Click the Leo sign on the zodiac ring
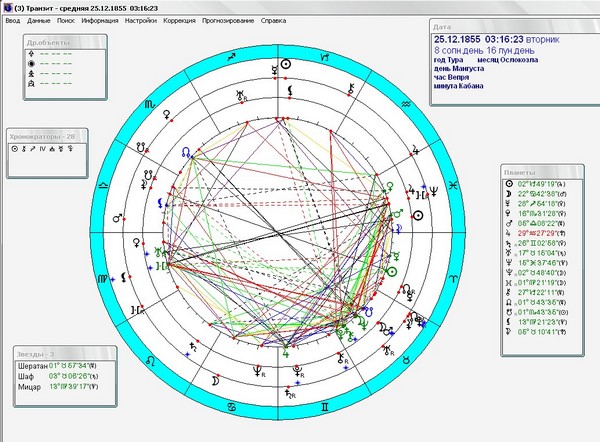 point(151,360)
